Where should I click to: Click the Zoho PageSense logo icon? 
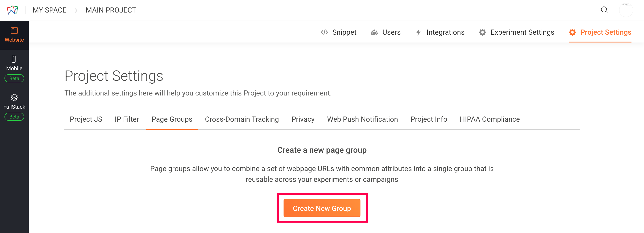click(x=13, y=10)
